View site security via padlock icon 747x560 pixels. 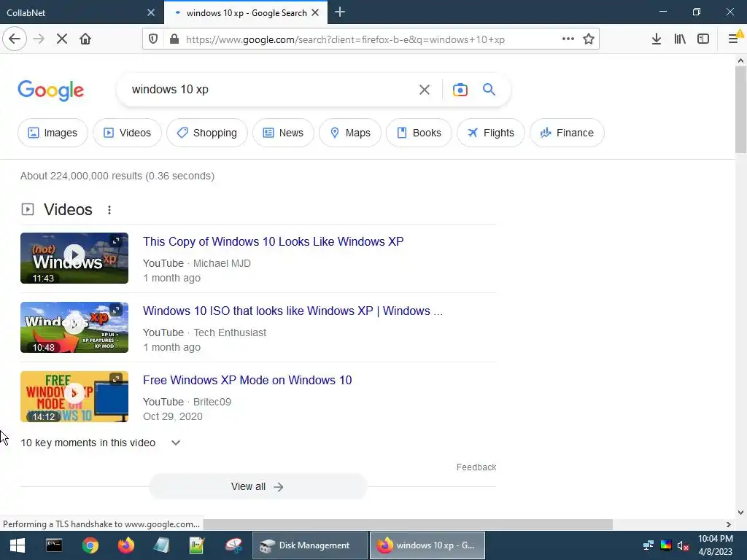[x=174, y=39]
